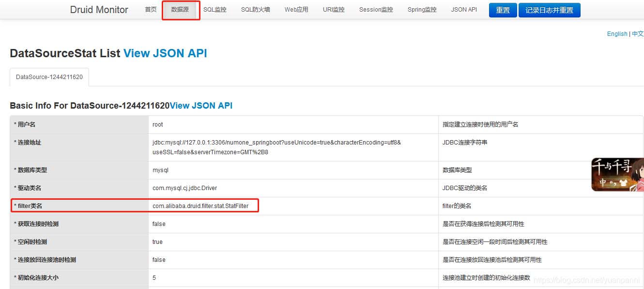View Session监控 statistics
The height and width of the screenshot is (289, 644).
coord(376,9)
